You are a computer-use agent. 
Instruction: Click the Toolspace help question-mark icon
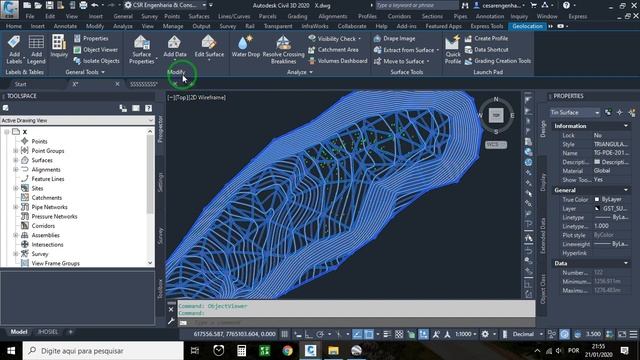(x=149, y=108)
